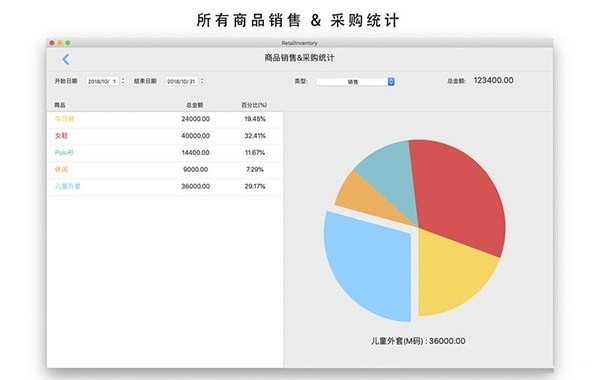
Task: Click the total amount value 123400.00
Action: (x=494, y=80)
